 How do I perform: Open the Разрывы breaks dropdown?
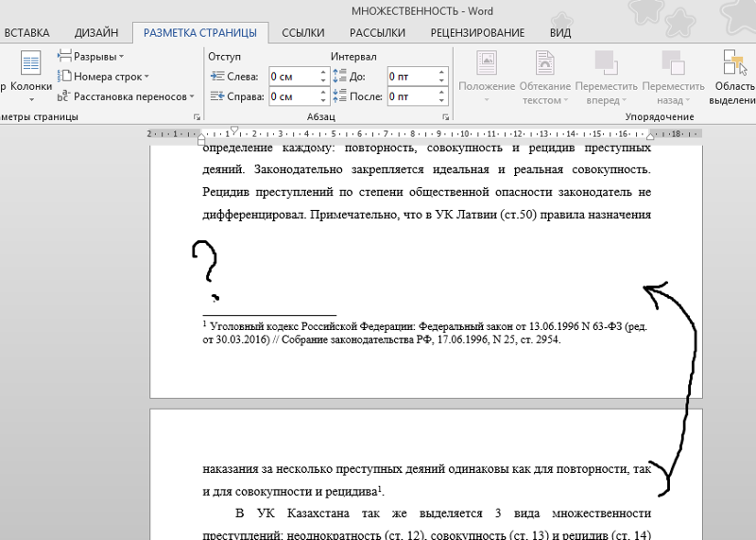(x=95, y=57)
